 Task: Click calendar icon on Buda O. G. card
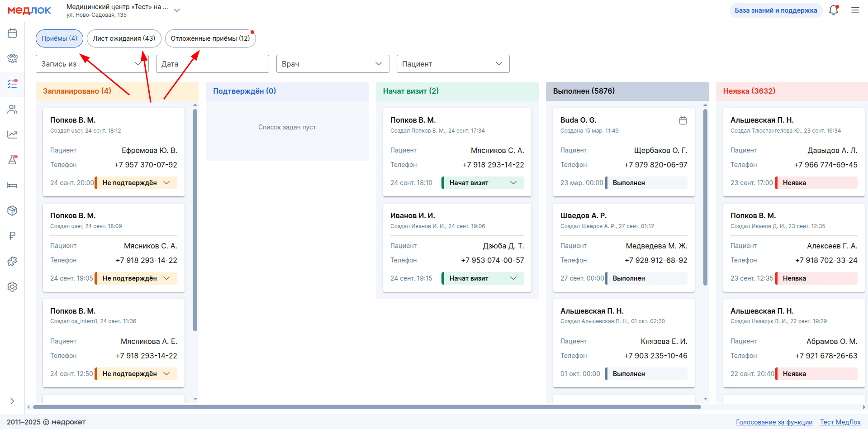(x=683, y=120)
